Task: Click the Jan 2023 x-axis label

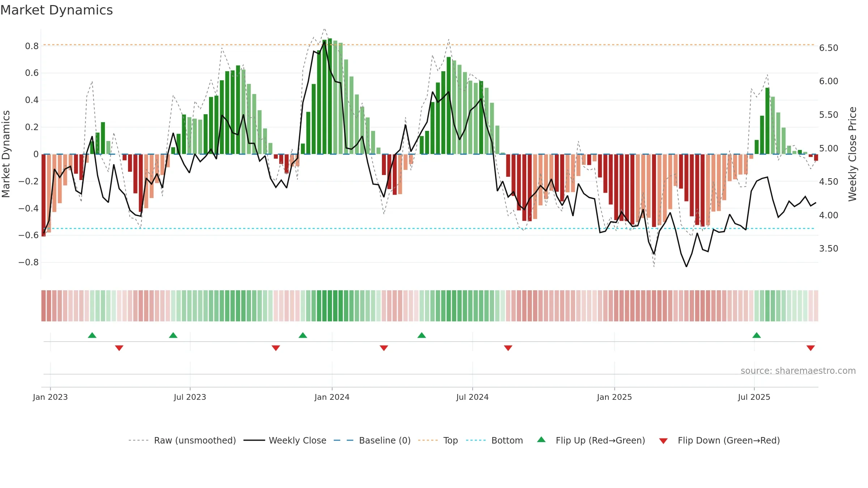Action: [50, 397]
